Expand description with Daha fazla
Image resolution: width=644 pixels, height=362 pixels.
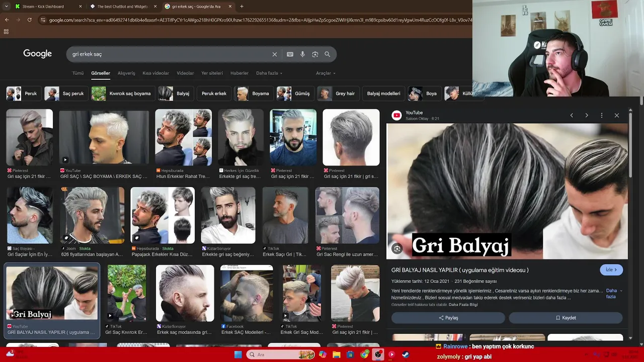pos(614,293)
